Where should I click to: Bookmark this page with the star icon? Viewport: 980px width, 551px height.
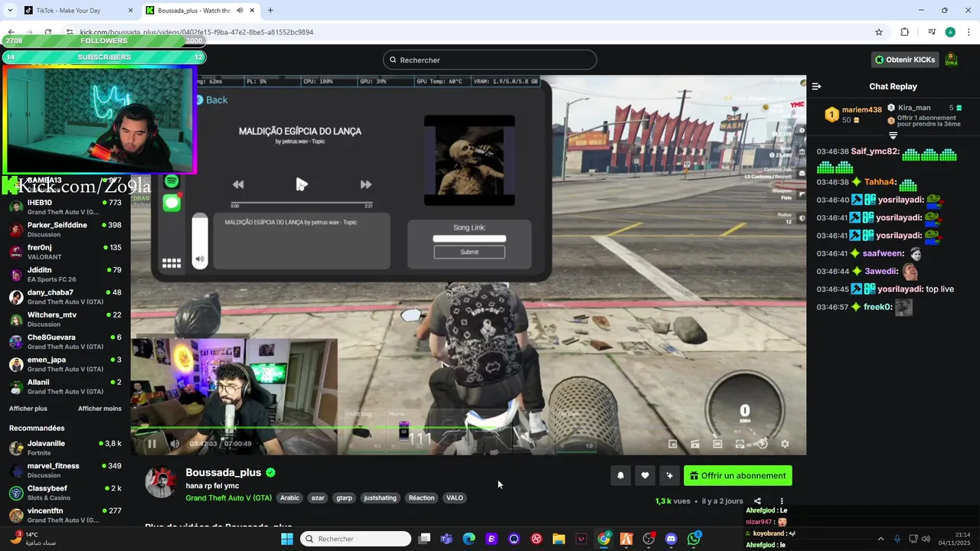point(879,32)
